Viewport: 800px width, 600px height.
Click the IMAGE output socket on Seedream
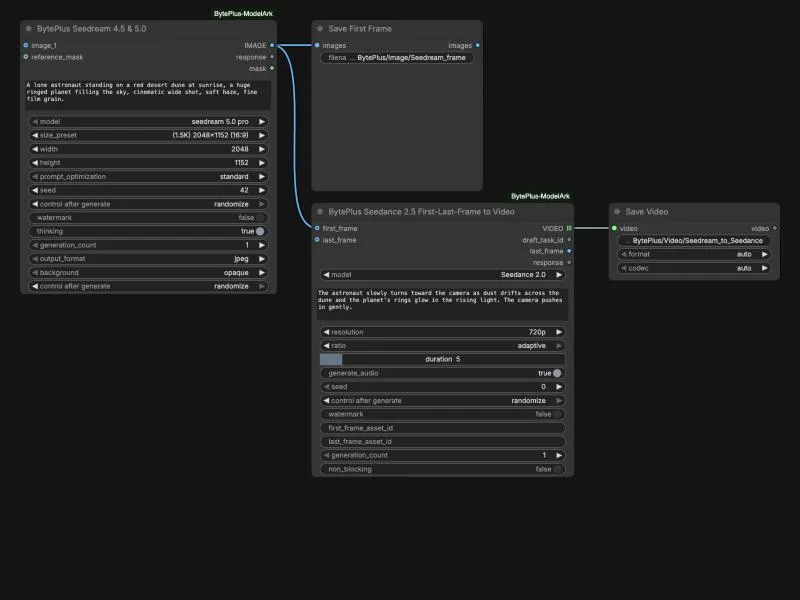click(272, 45)
